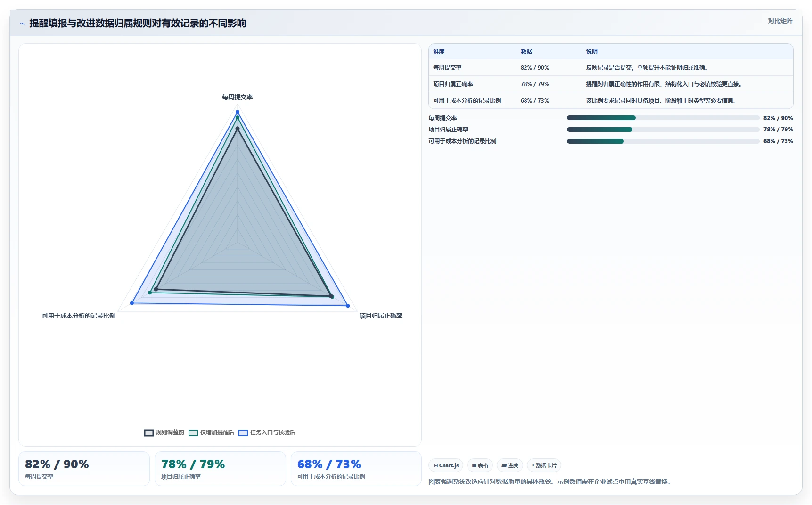The width and height of the screenshot is (812, 505).
Task: Select the 表格 tag chip
Action: (480, 465)
